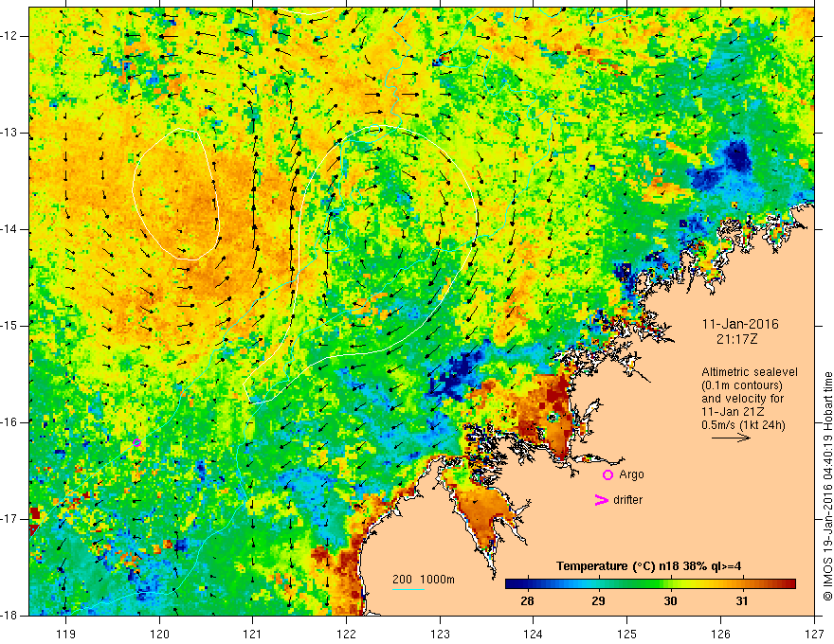The image size is (834, 644).
Task: Click the latitude label '-17'
Action: click(9, 519)
